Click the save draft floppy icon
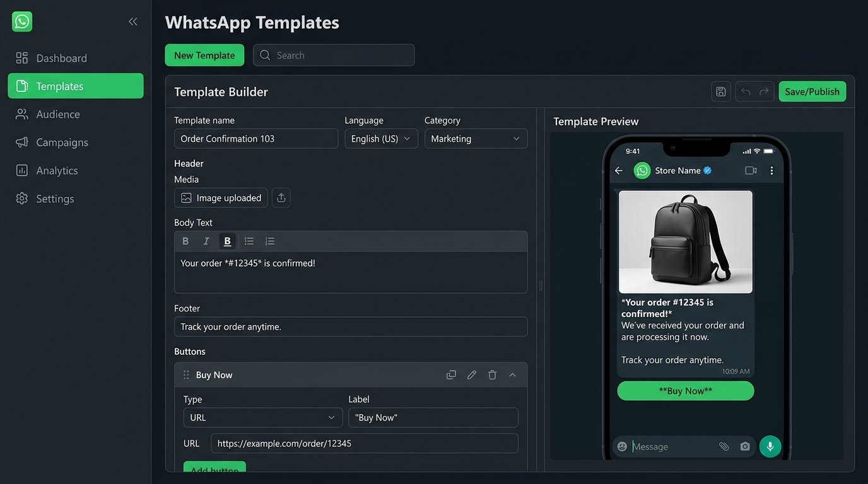 pos(721,91)
